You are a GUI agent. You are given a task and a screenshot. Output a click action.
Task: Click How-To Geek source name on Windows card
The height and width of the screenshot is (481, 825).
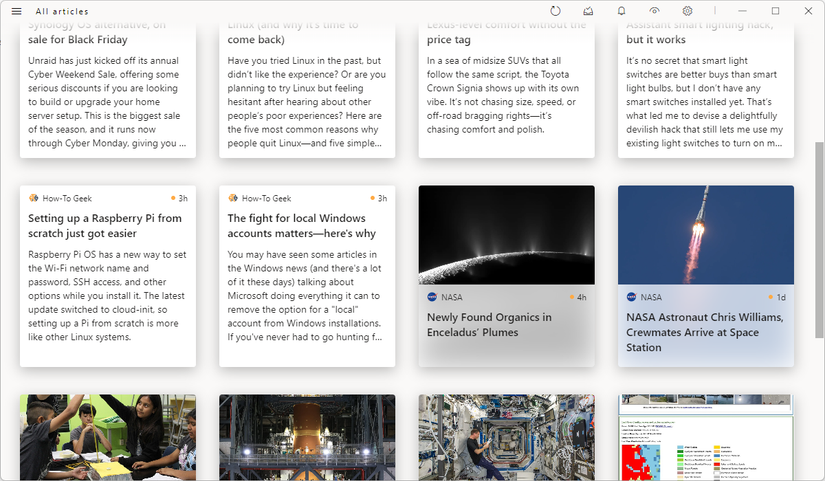pyautogui.click(x=266, y=198)
